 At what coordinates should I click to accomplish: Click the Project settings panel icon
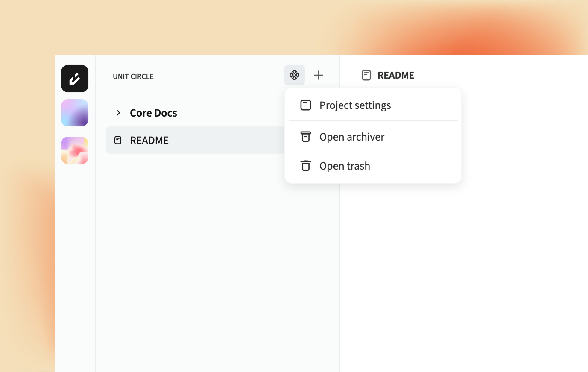tap(306, 105)
